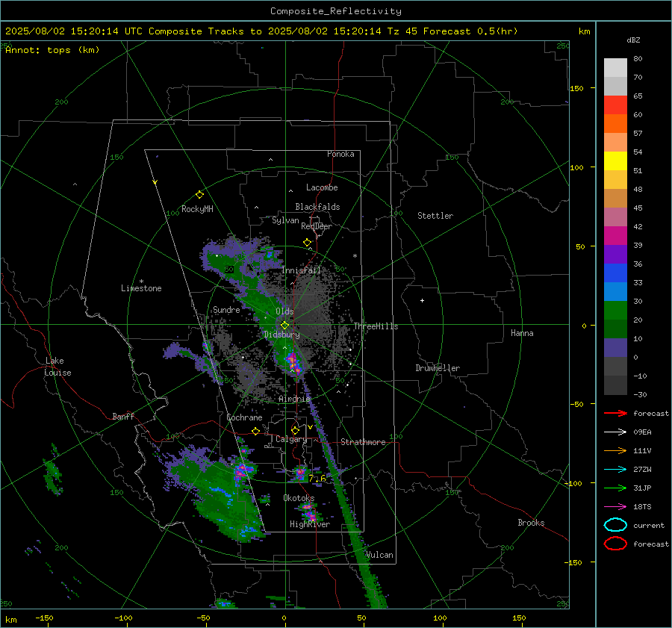Select the purple 36-39 dBZ swatch
Screen dimensions: 672x628
pos(615,255)
